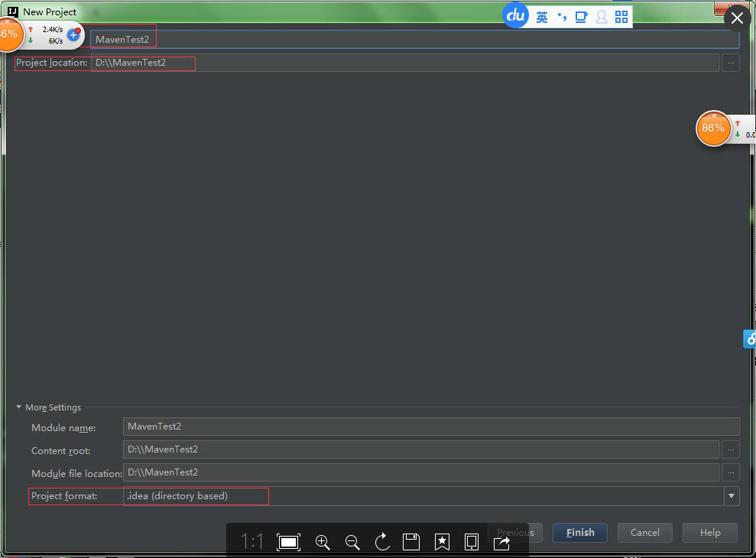756x558 pixels.
Task: Zoom in with the magnifier plus icon
Action: 323,542
